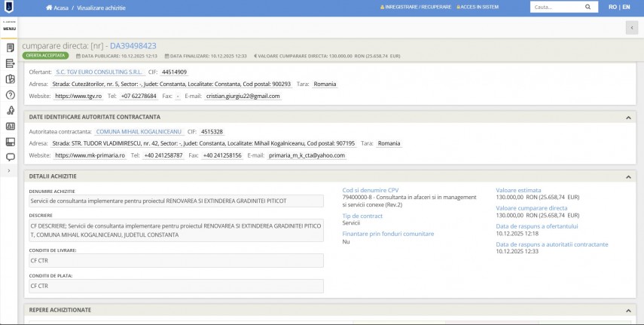Click the first document icon in sidebar

(10, 48)
